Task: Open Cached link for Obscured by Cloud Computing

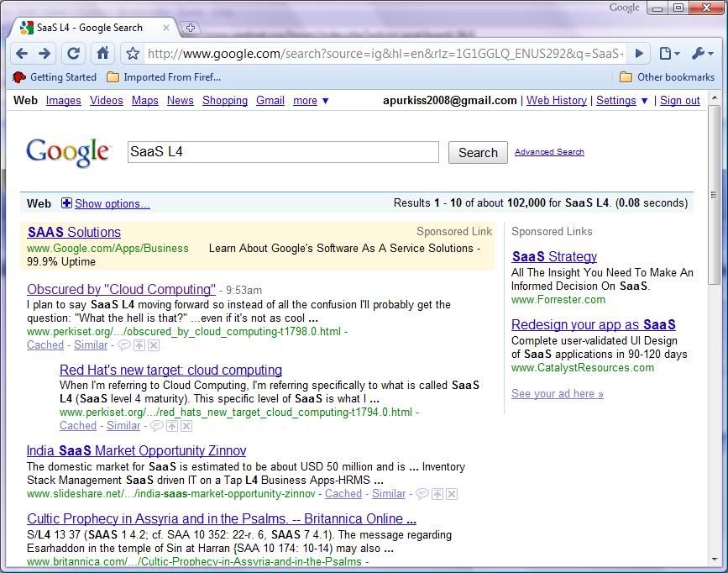Action: point(45,344)
